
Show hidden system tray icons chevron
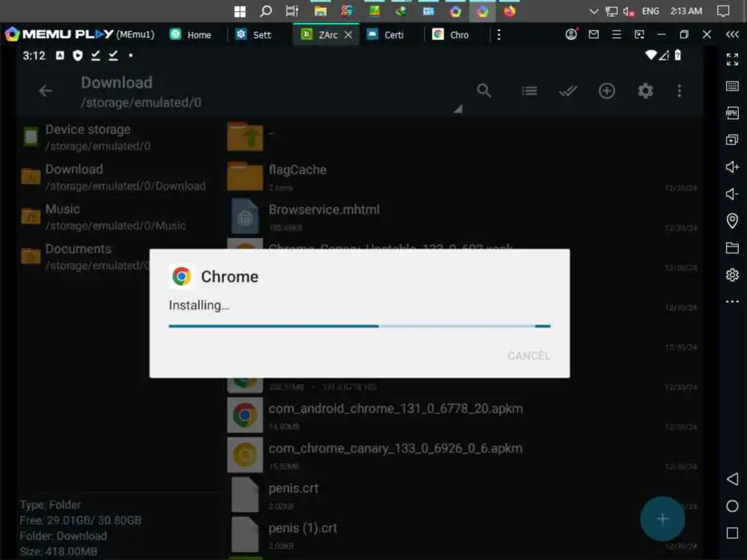tap(594, 11)
